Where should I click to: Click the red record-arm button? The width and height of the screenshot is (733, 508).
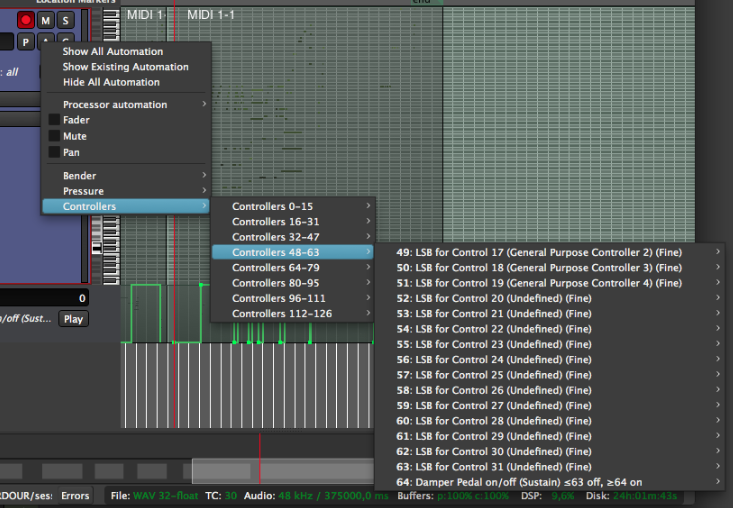click(26, 20)
